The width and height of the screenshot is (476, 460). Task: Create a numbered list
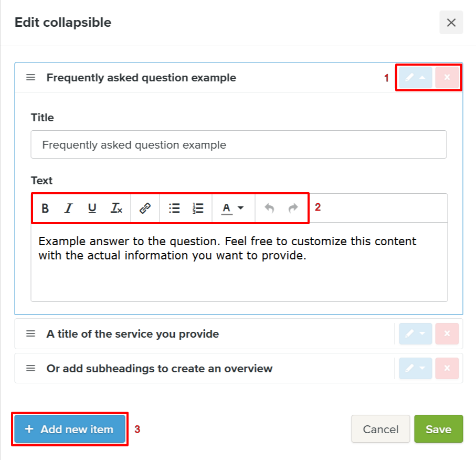198,208
